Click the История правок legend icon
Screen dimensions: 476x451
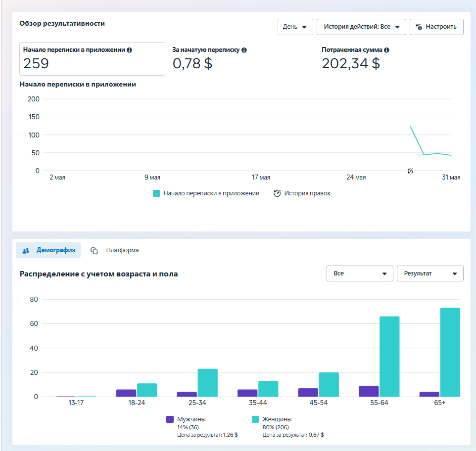(x=277, y=193)
